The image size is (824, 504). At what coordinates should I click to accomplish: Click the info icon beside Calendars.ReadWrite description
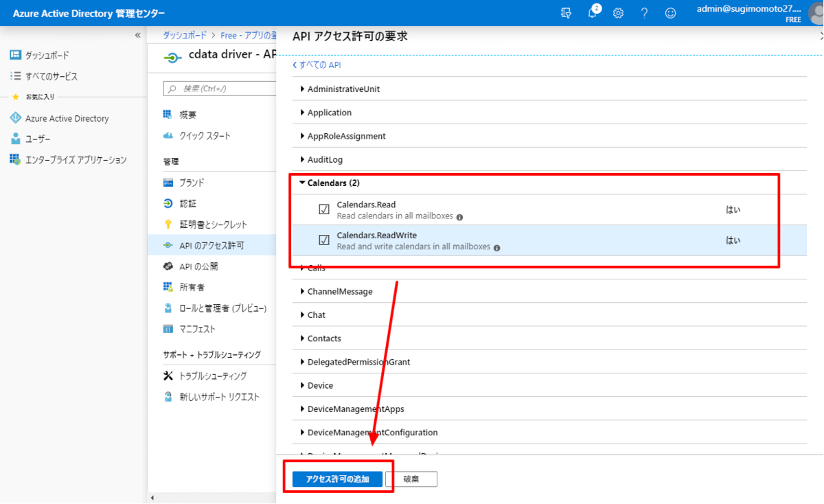coord(496,248)
